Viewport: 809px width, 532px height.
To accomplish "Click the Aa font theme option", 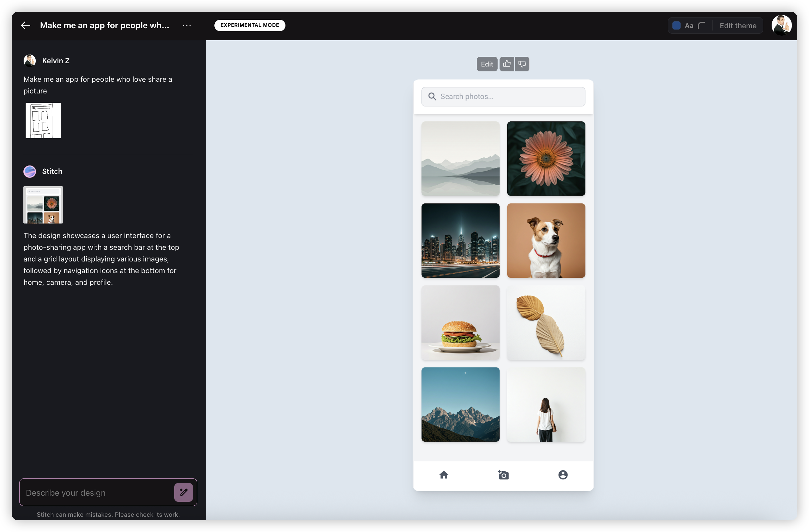I will (x=689, y=26).
